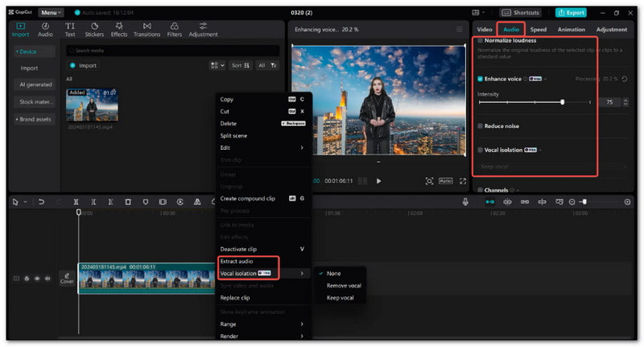The width and height of the screenshot is (644, 347).
Task: Expand the Edit submenu in context menu
Action: pos(302,148)
